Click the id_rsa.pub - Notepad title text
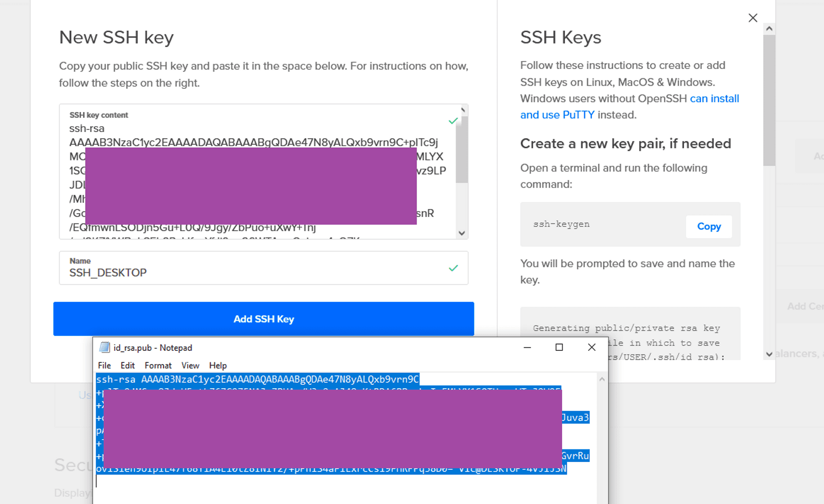The height and width of the screenshot is (504, 824). pyautogui.click(x=153, y=347)
